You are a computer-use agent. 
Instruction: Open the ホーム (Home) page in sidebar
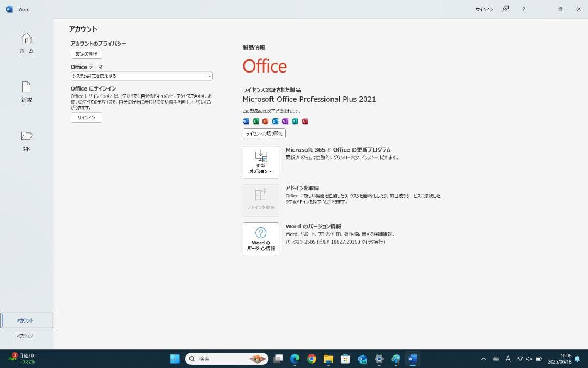pos(26,43)
